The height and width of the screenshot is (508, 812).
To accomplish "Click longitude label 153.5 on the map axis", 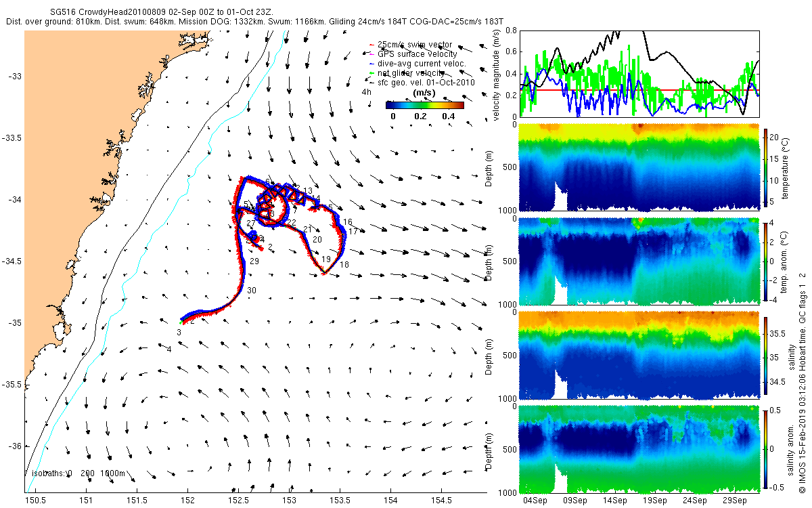I will (x=340, y=500).
